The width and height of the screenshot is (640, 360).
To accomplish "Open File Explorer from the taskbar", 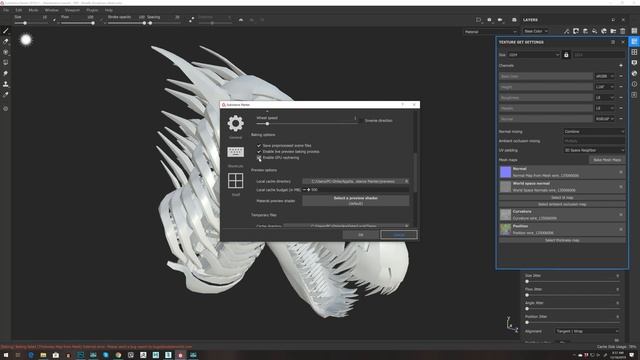I will [x=43, y=355].
